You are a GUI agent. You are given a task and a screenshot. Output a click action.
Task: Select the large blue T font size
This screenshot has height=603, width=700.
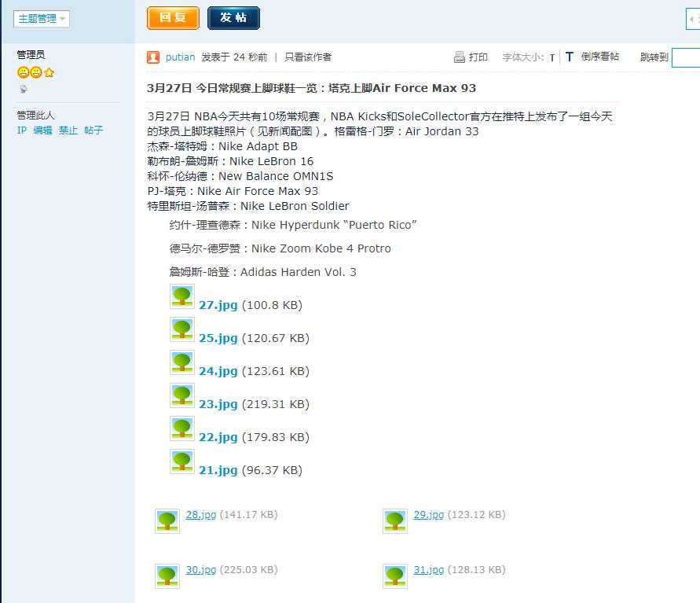[570, 57]
